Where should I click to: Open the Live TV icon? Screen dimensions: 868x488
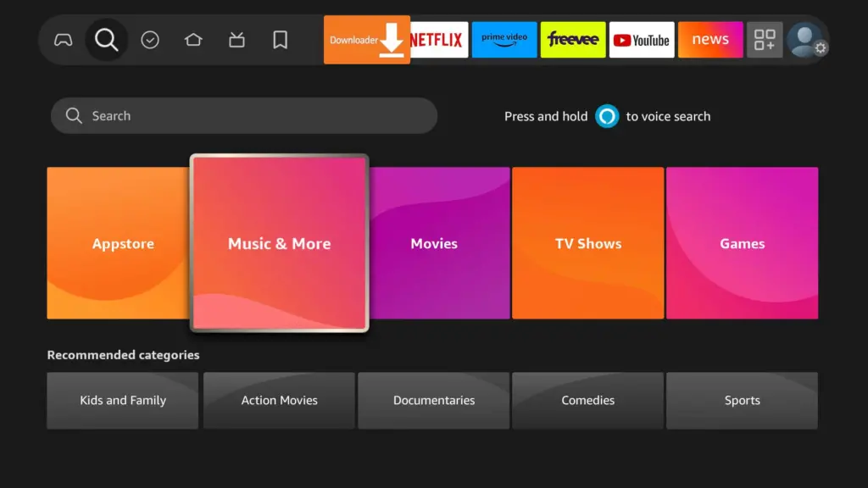pos(236,40)
